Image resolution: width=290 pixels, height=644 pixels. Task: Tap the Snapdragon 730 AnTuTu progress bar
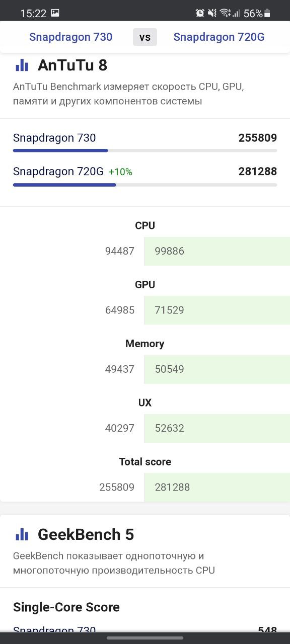(145, 150)
